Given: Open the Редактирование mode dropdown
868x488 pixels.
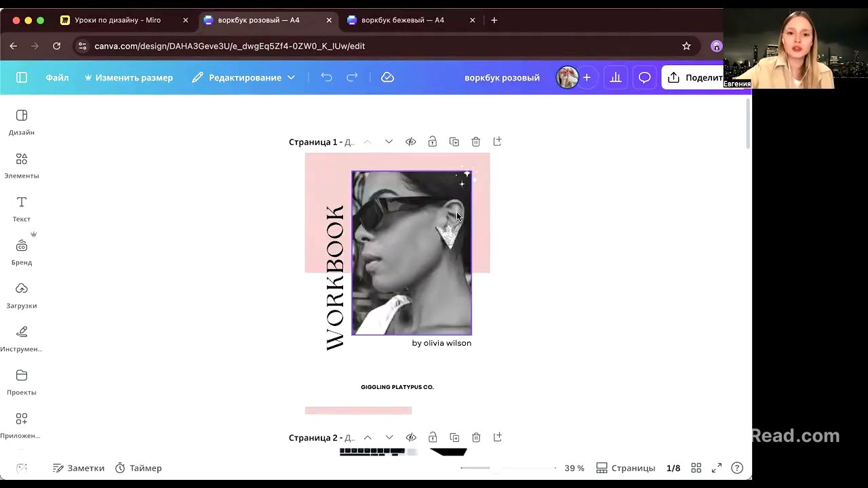Looking at the screenshot, I should 243,78.
